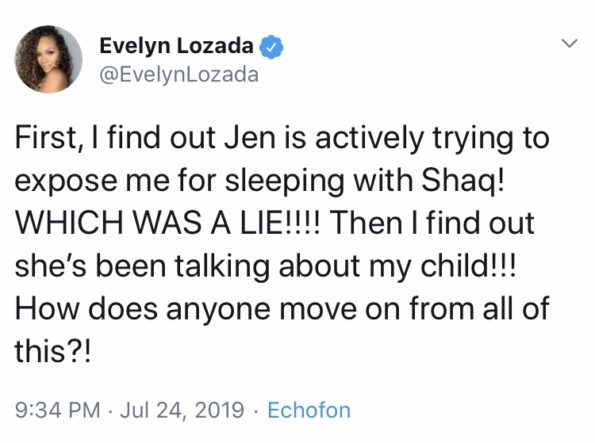Click the text "WHICH WAS A LIE!!!!"
The height and width of the screenshot is (443, 595).
[x=168, y=223]
